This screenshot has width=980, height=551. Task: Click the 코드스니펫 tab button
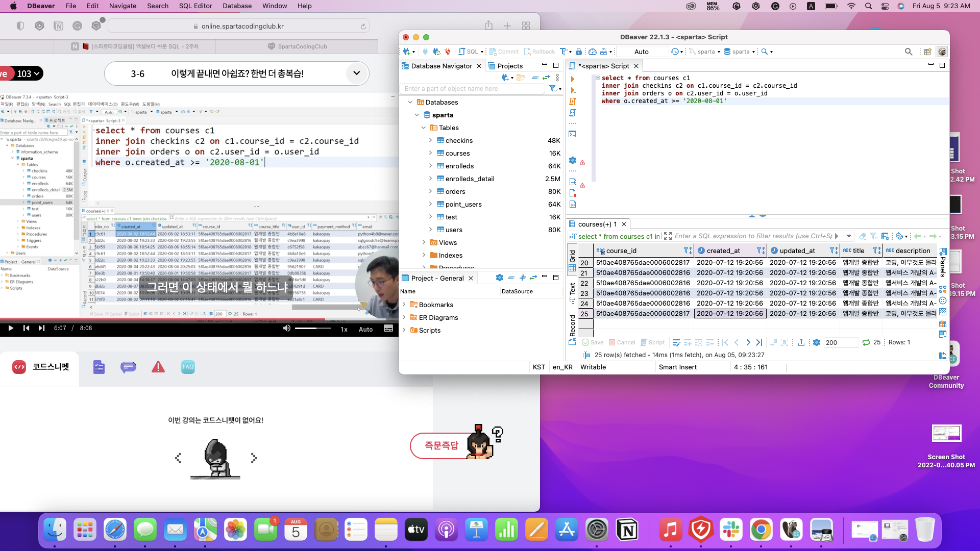tap(40, 367)
